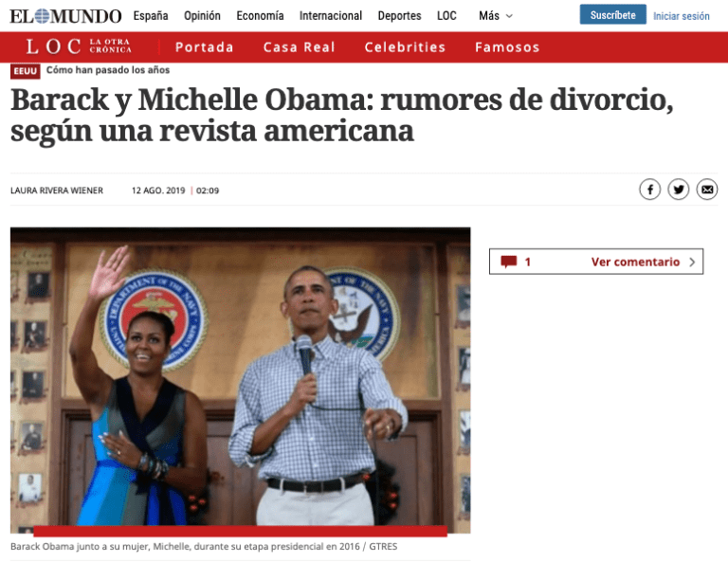
Task: Open the Opinión section
Action: click(202, 16)
